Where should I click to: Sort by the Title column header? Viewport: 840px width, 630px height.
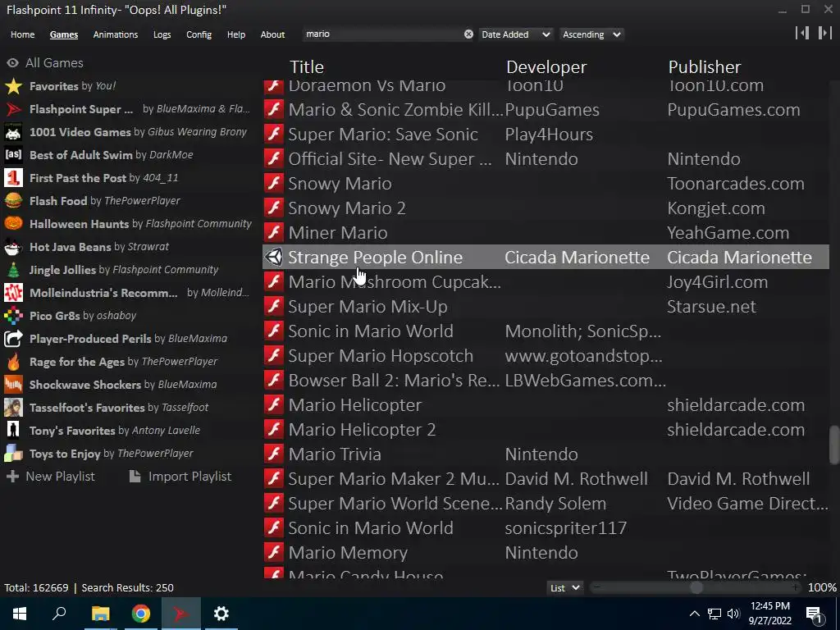pos(307,67)
